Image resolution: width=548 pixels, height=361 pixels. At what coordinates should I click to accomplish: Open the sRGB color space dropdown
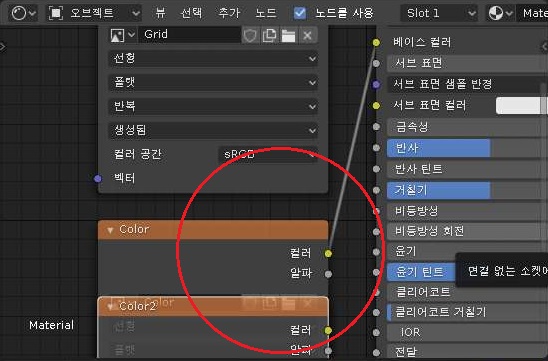click(268, 154)
